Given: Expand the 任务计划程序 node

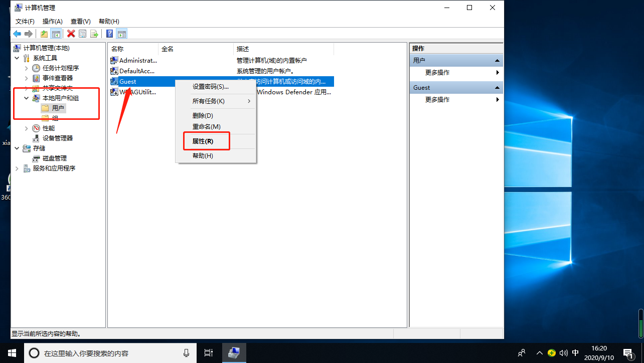Looking at the screenshot, I should (27, 68).
